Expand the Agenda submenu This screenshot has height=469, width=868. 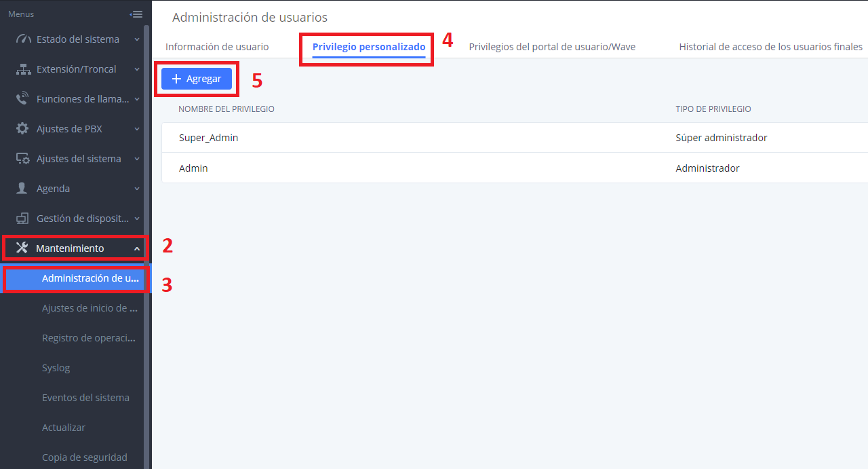pyautogui.click(x=136, y=188)
